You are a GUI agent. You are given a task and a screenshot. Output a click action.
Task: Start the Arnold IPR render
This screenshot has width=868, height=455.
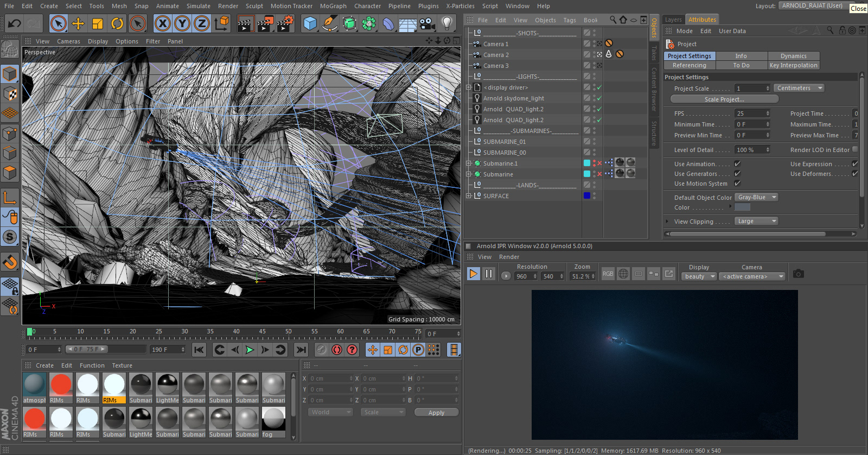coord(473,274)
